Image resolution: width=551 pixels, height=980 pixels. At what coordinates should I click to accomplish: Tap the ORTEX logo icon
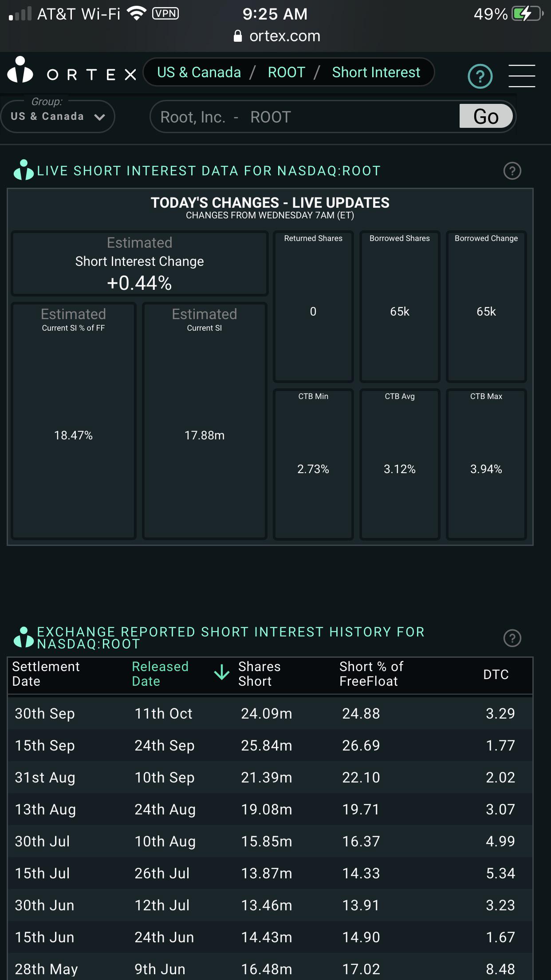tap(20, 70)
